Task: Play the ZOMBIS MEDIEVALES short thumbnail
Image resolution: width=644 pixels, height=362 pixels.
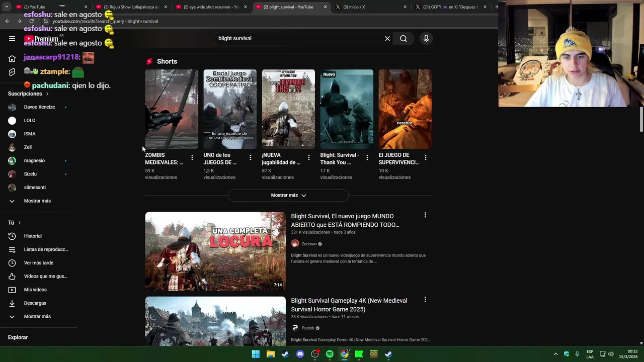Action: tap(172, 109)
